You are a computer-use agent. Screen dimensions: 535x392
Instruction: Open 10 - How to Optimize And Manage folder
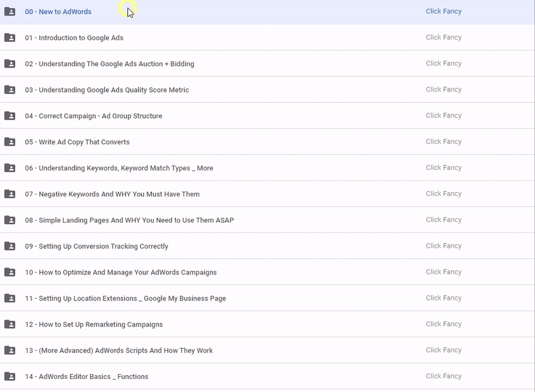tap(120, 272)
